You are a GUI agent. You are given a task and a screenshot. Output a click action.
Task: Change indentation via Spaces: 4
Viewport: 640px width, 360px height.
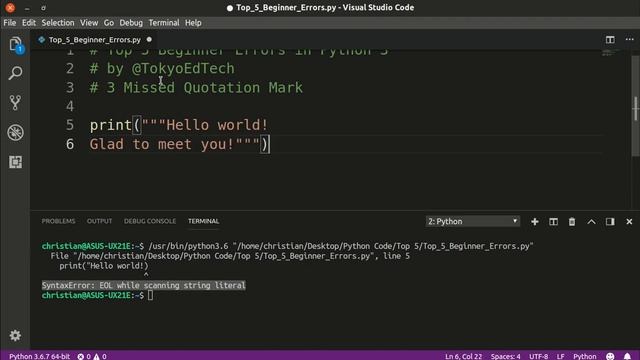point(505,356)
